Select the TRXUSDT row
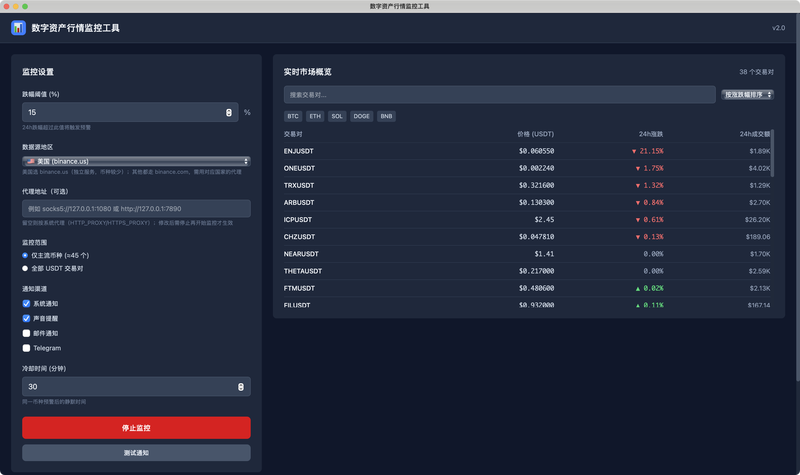Screen dimensions: 800x475 [527, 185]
